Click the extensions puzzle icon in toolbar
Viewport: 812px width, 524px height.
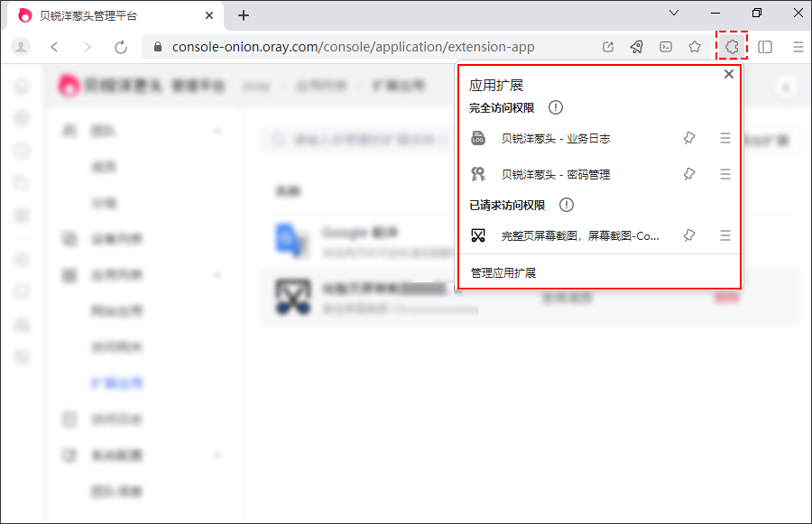(x=733, y=47)
